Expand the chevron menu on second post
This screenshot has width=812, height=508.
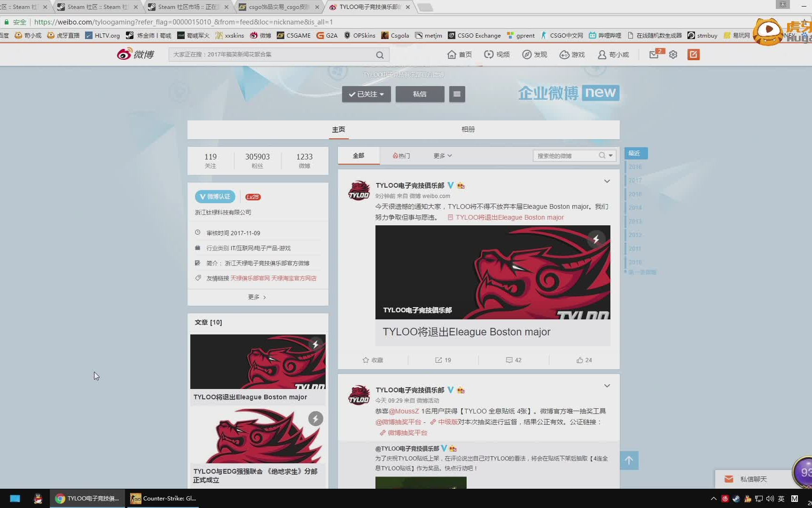click(607, 386)
